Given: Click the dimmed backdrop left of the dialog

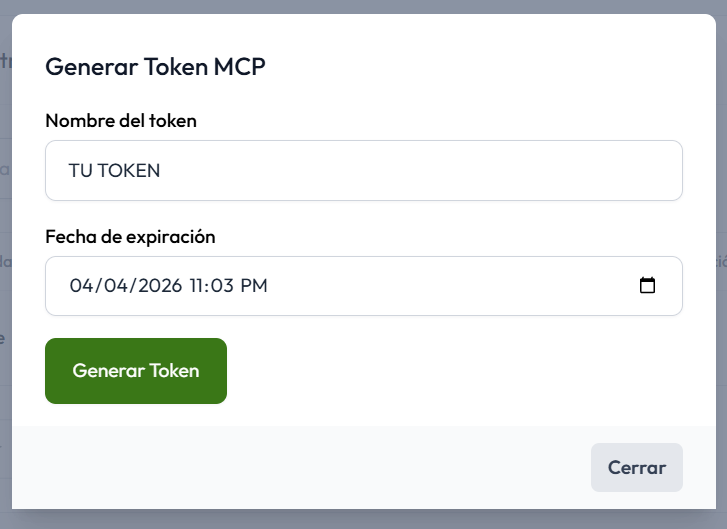Looking at the screenshot, I should 5,300.
